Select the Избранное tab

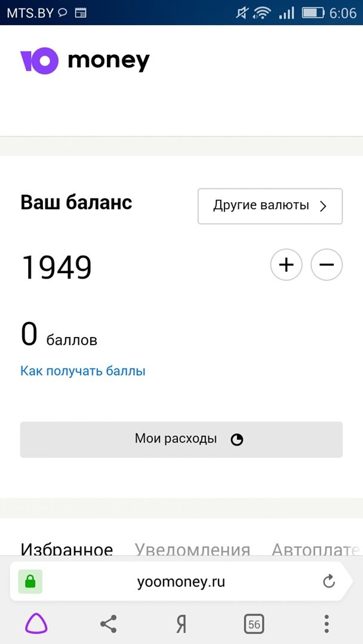(x=66, y=549)
